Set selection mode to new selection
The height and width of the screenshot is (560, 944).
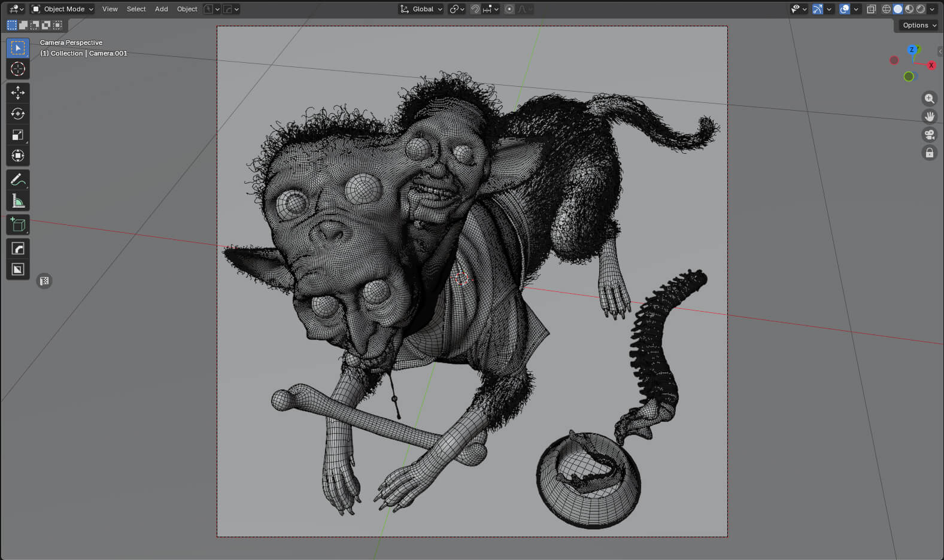click(x=12, y=25)
